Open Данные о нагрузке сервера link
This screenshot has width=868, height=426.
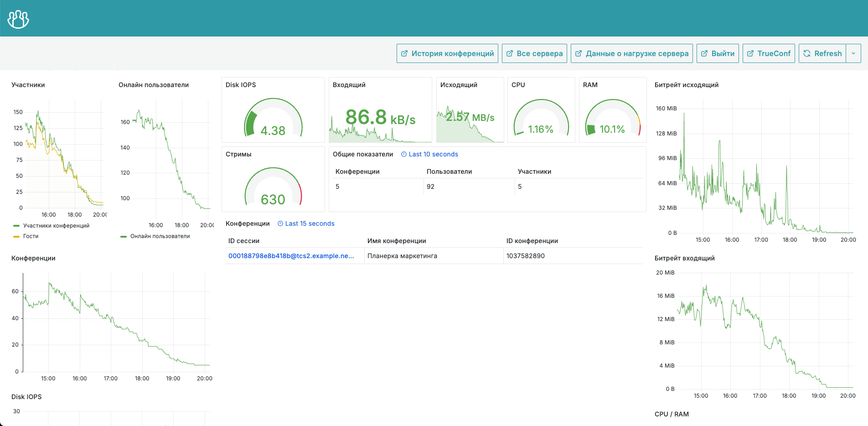tap(632, 53)
